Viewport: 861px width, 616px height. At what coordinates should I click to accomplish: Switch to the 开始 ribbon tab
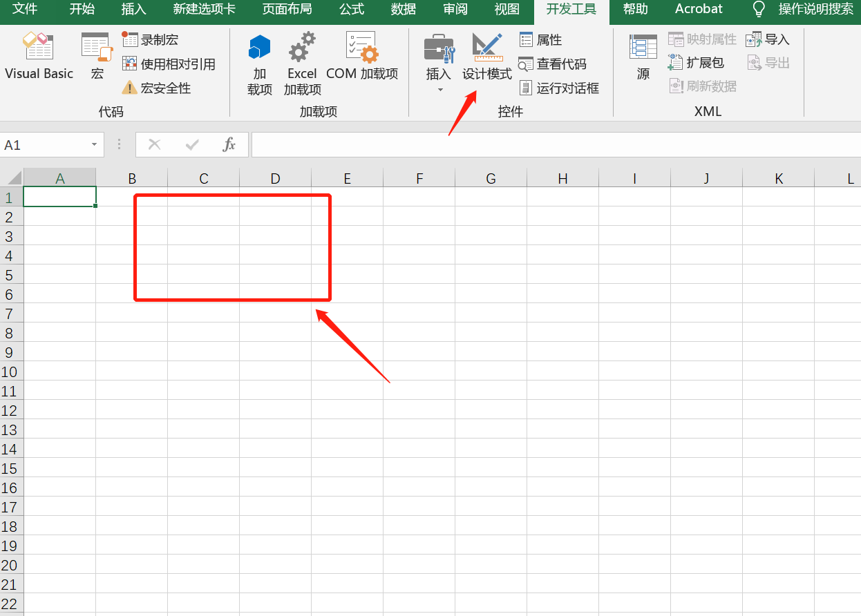pyautogui.click(x=82, y=9)
